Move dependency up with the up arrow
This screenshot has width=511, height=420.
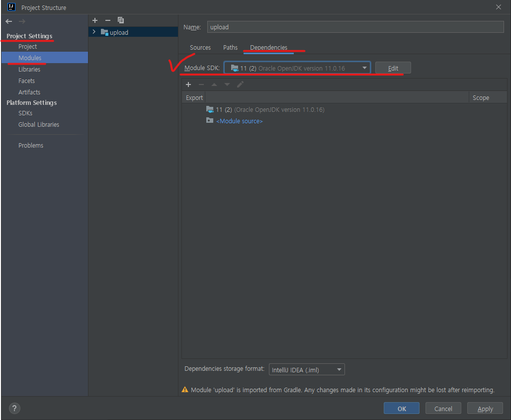(x=214, y=84)
